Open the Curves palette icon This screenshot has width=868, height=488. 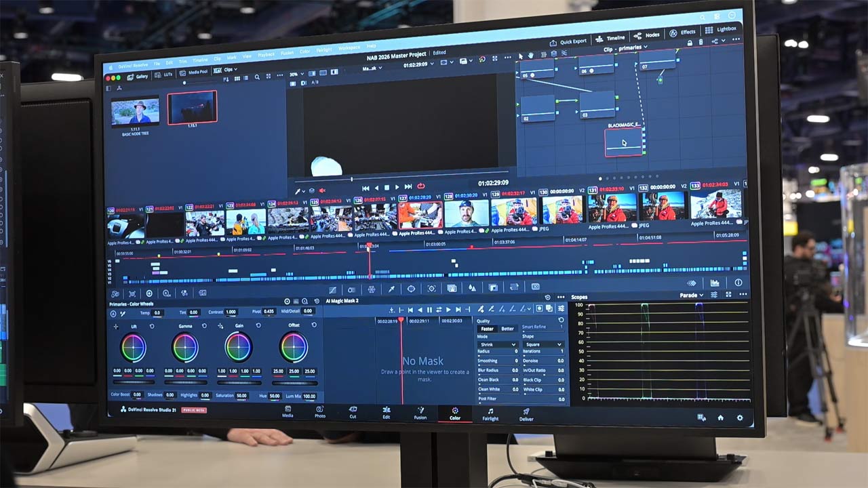pos(332,289)
